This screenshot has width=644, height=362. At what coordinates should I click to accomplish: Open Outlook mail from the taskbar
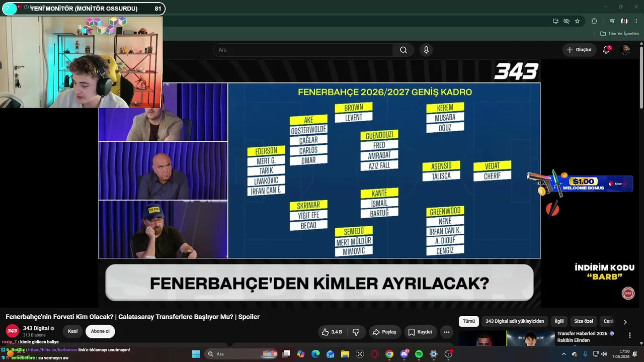(x=330, y=354)
